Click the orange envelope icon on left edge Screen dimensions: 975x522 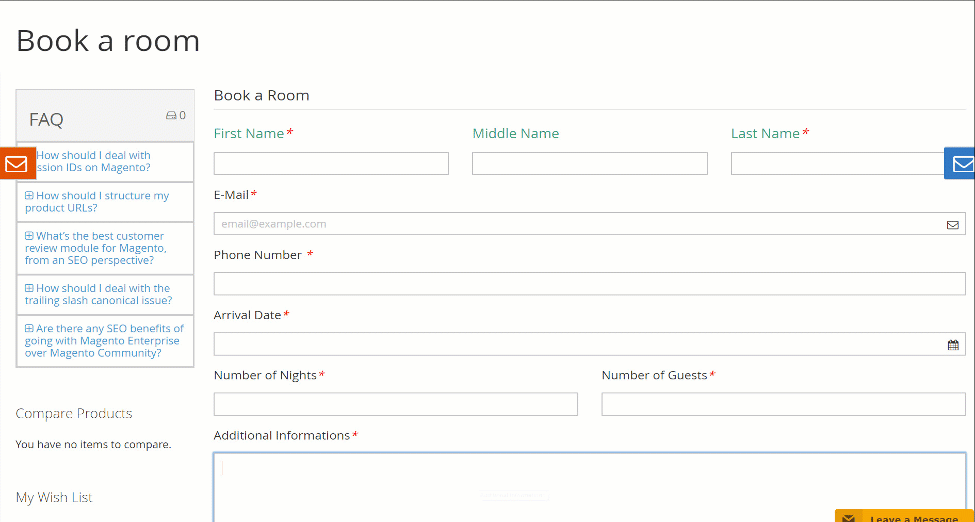pyautogui.click(x=16, y=164)
